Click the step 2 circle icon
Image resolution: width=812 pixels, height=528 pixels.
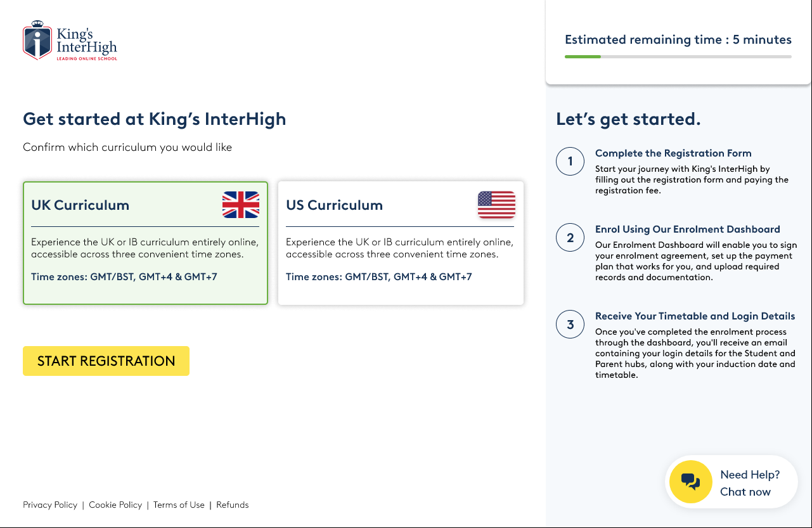(x=570, y=238)
